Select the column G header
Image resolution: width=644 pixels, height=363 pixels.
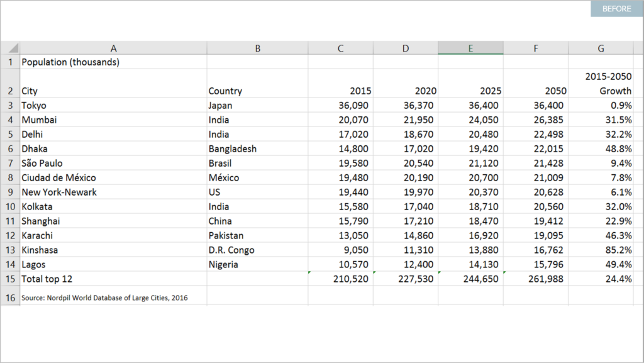coord(601,48)
